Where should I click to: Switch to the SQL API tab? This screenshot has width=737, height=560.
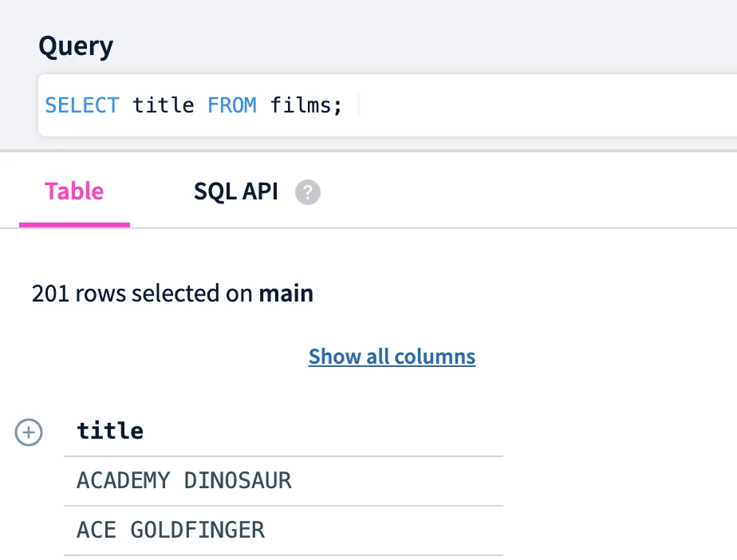coord(235,191)
